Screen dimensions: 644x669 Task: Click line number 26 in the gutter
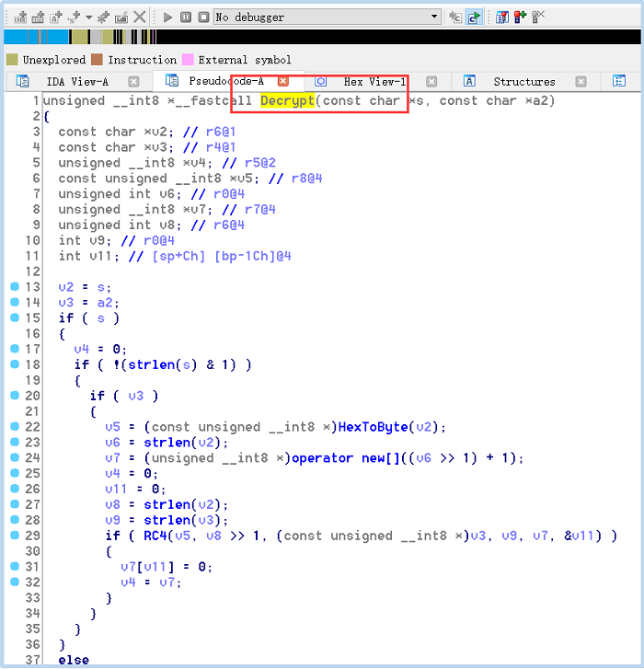32,489
